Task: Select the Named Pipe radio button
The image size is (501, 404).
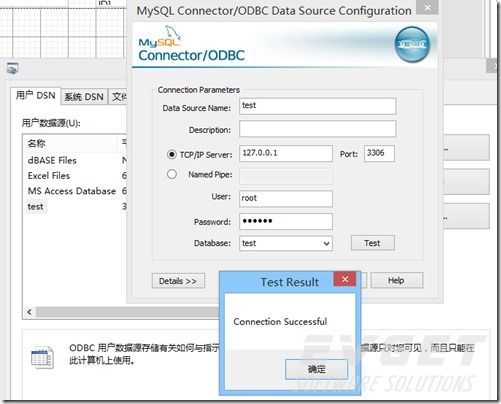Action: [172, 174]
